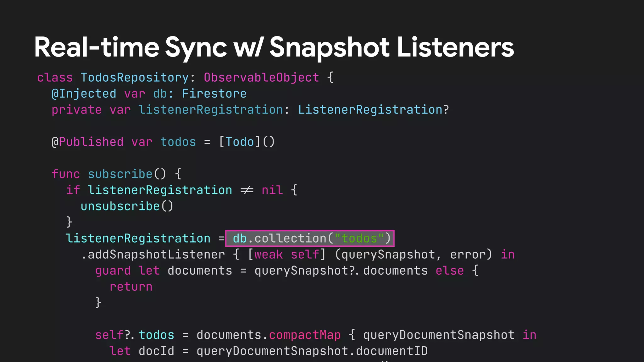Click the "[weak self]" capture list
This screenshot has width=644, height=362.
pos(287,254)
